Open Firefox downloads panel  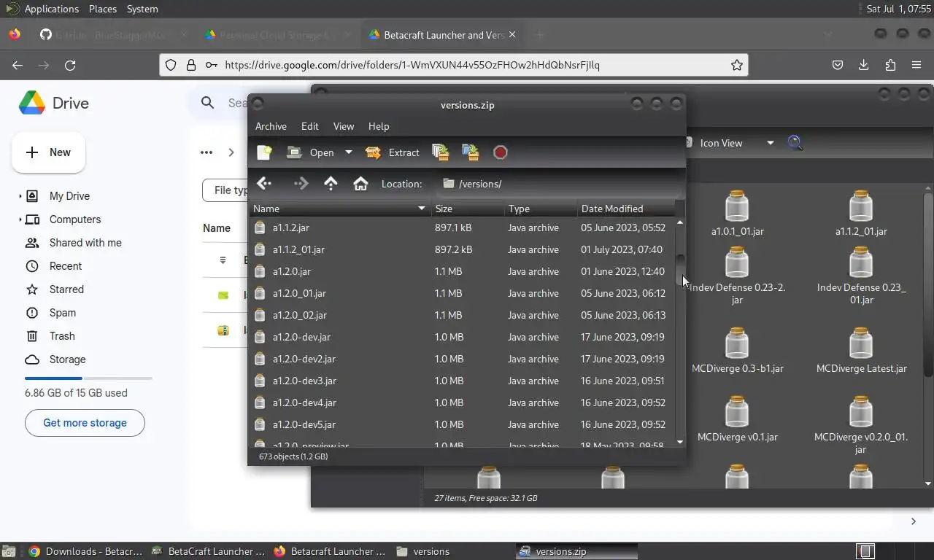pyautogui.click(x=863, y=65)
